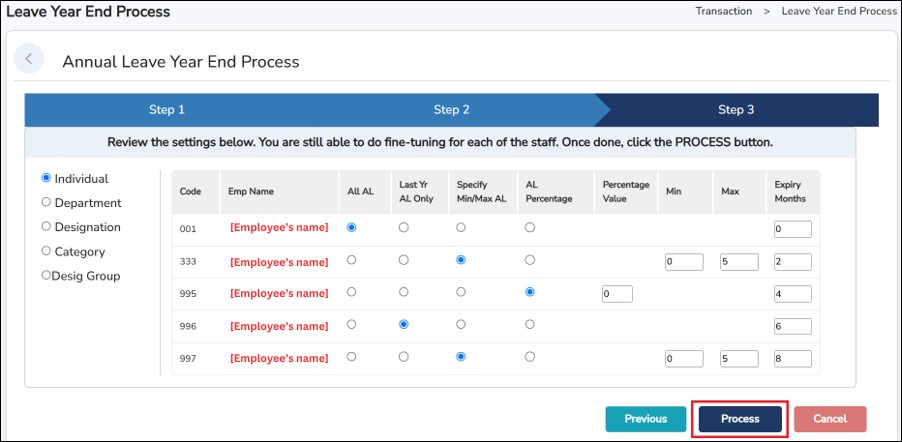Click Percentage Value field for employee 995
902x442 pixels.
(617, 294)
